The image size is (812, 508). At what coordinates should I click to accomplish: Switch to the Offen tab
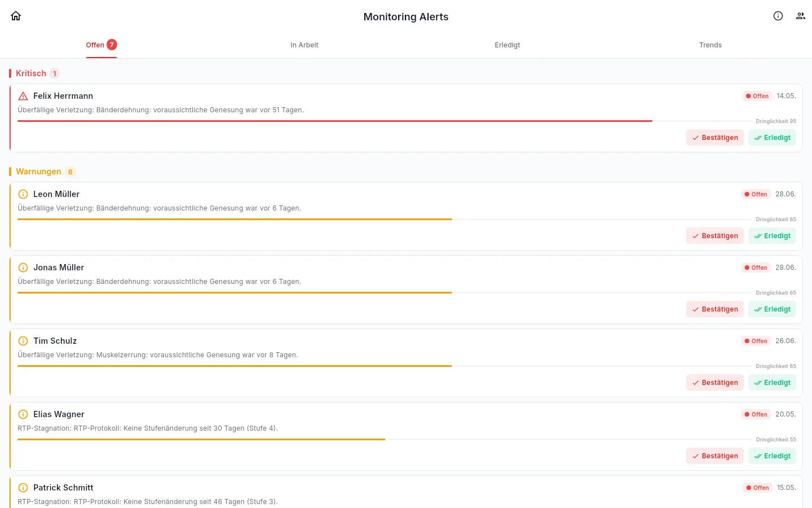pyautogui.click(x=101, y=45)
